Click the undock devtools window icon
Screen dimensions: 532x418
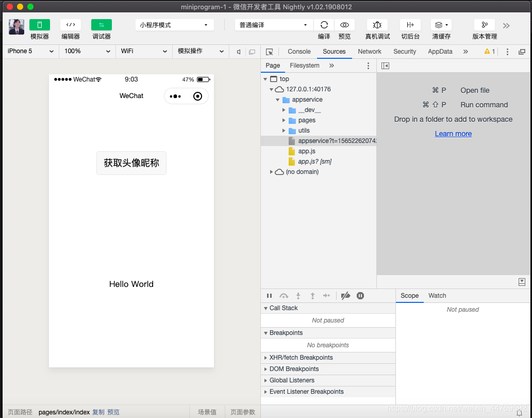(522, 52)
